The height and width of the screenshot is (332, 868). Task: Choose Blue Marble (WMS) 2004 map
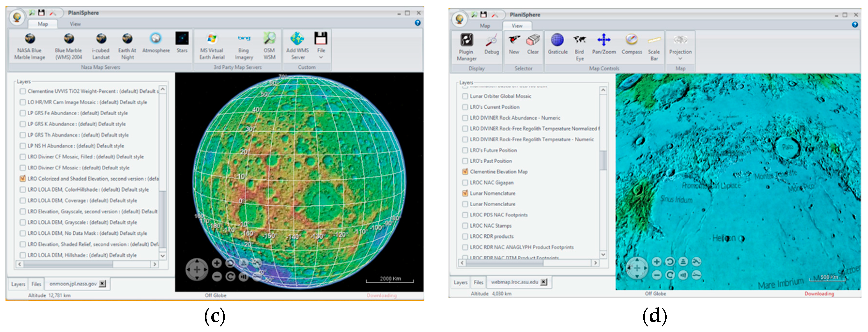pos(69,46)
